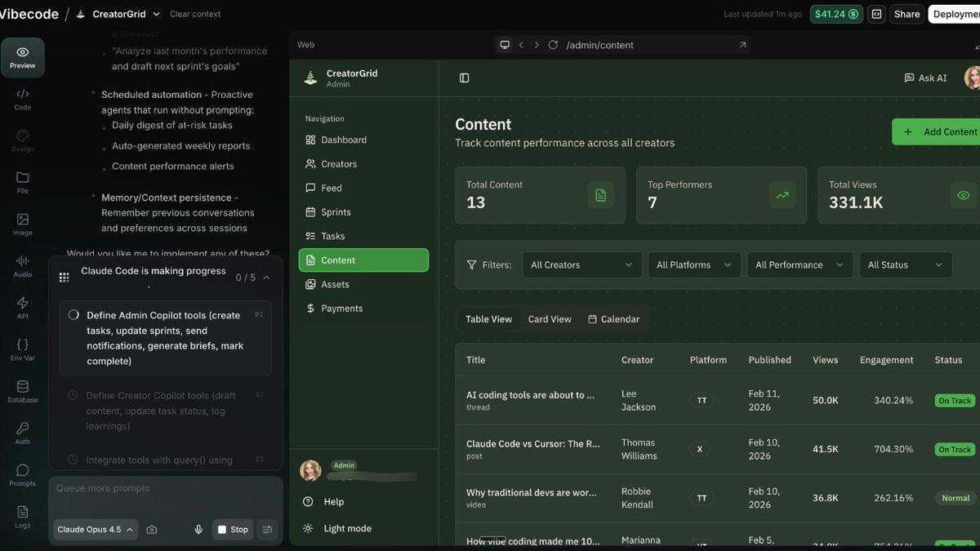The height and width of the screenshot is (551, 980).
Task: Click the admin user avatar in sidebar
Action: click(310, 470)
